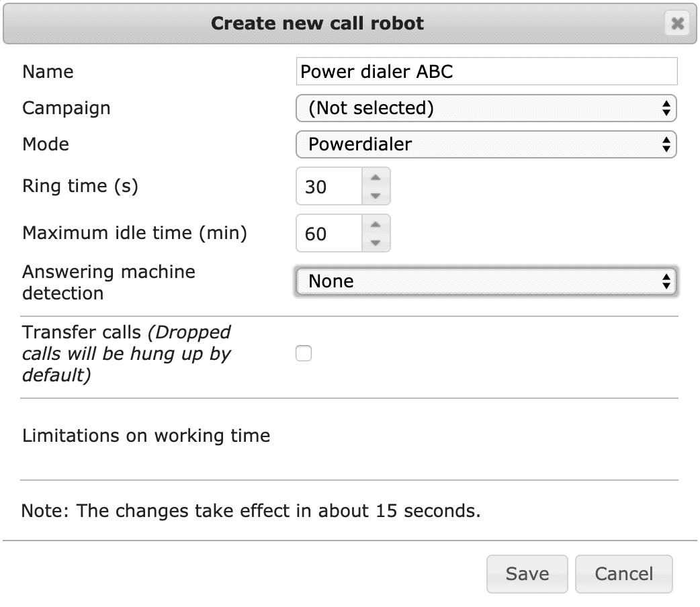Decrease Ring time with the down arrow
Screen dimensions: 700x607
pyautogui.click(x=376, y=195)
